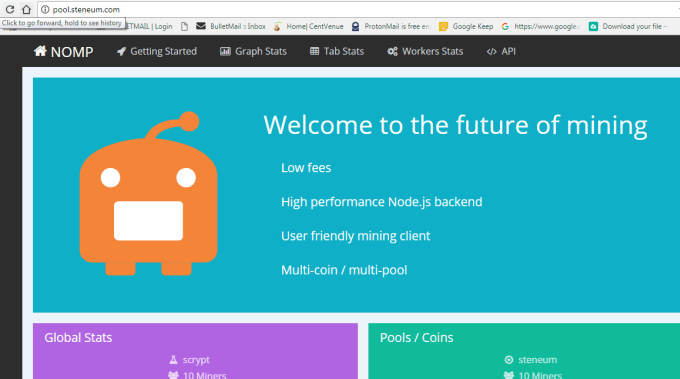680x379 pixels.
Task: Click the CentVenue bookmark favicon
Action: click(277, 26)
